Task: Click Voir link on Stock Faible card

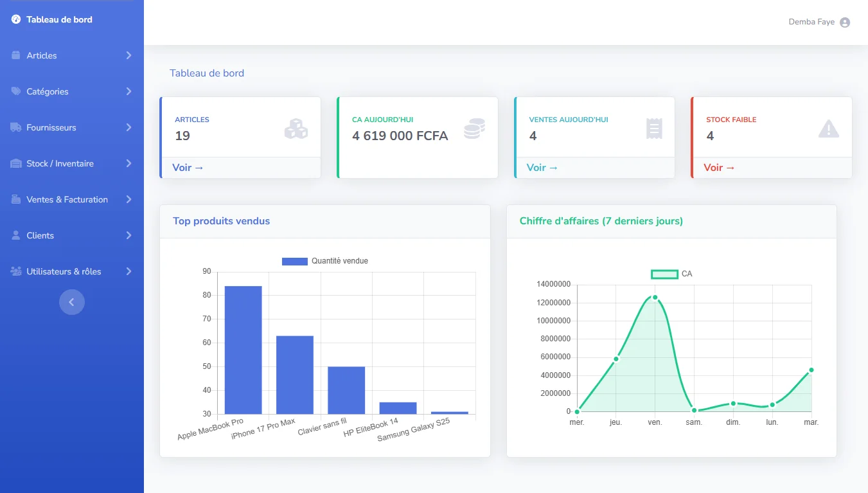Action: (x=719, y=167)
